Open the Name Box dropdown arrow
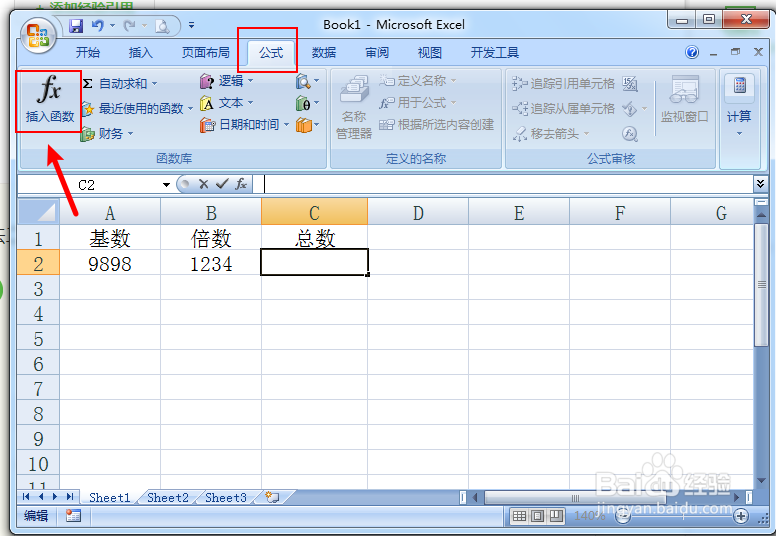Image resolution: width=776 pixels, height=536 pixels. [x=166, y=185]
